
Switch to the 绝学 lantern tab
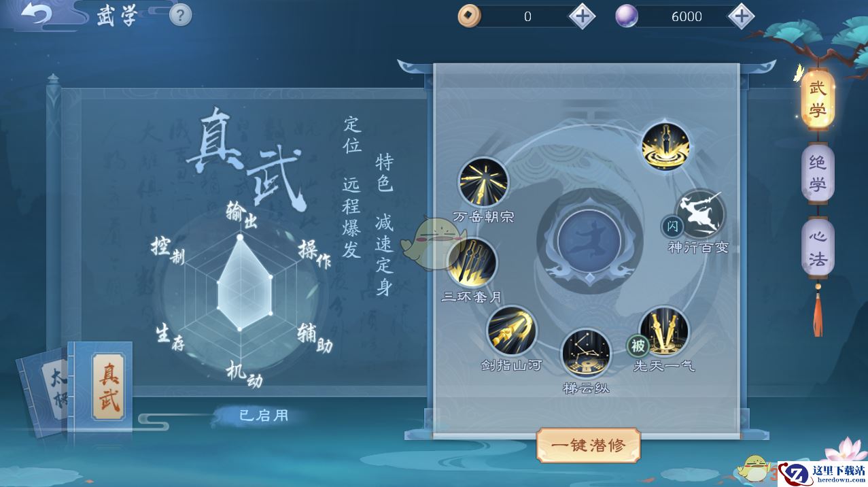pyautogui.click(x=817, y=174)
